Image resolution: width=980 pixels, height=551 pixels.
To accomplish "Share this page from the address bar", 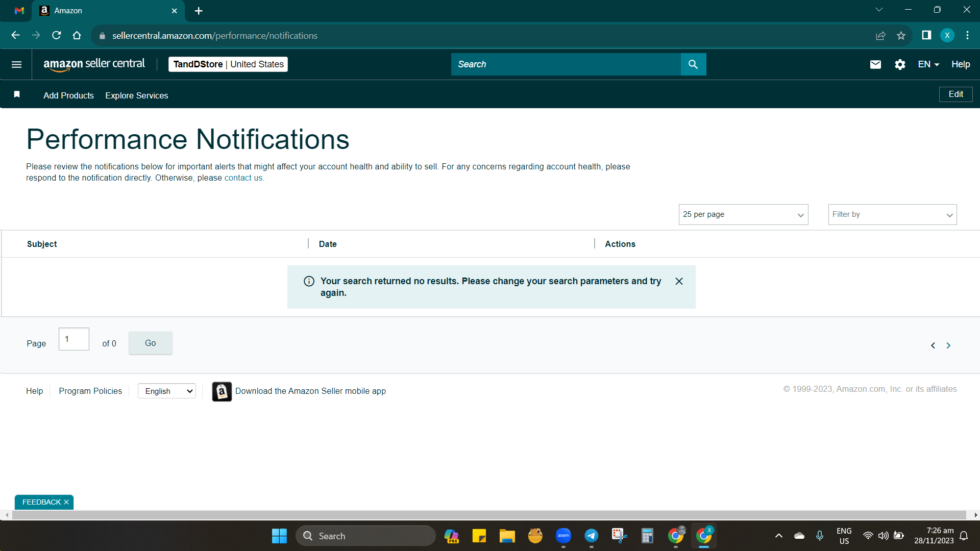I will pos(880,35).
